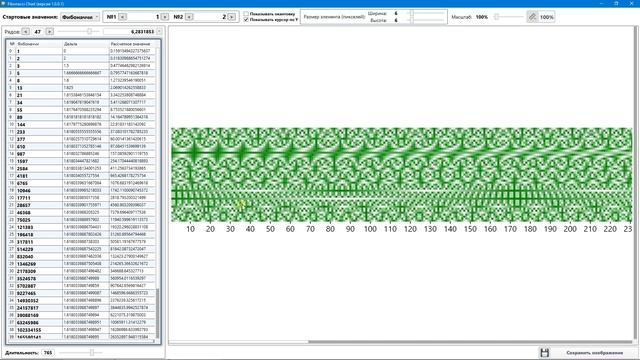
Task: Move the Длительность slider handle
Action: 92,353
